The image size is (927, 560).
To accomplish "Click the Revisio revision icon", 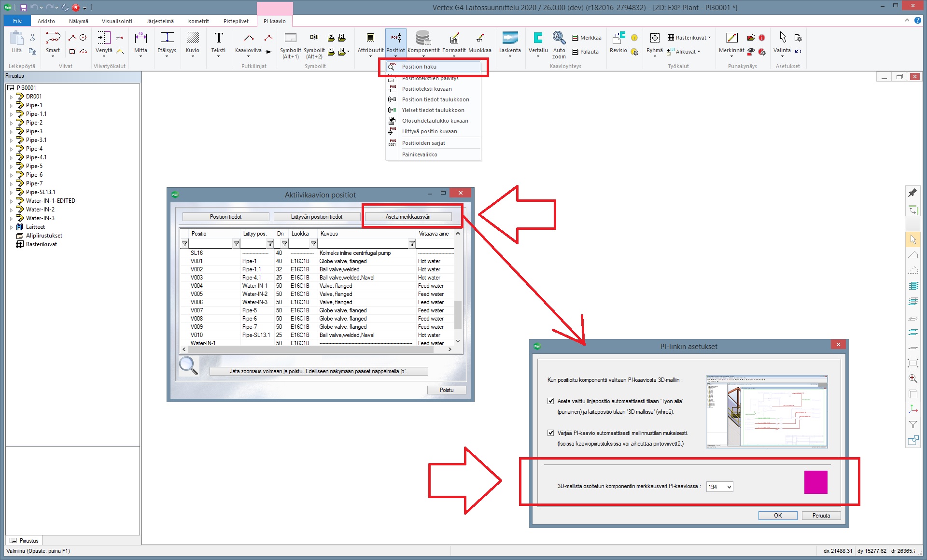I will tap(618, 38).
